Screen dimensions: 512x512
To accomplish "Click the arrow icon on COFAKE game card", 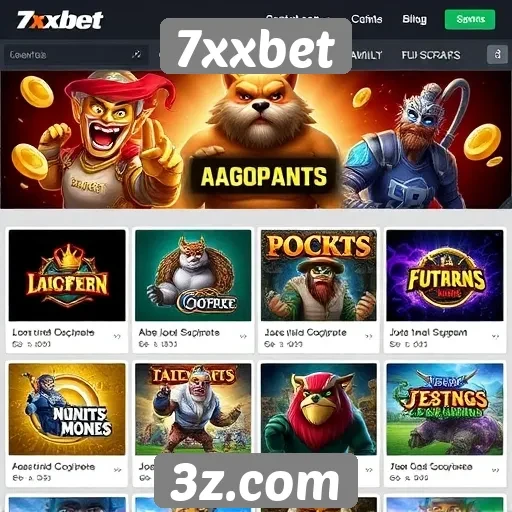I will pyautogui.click(x=243, y=336).
